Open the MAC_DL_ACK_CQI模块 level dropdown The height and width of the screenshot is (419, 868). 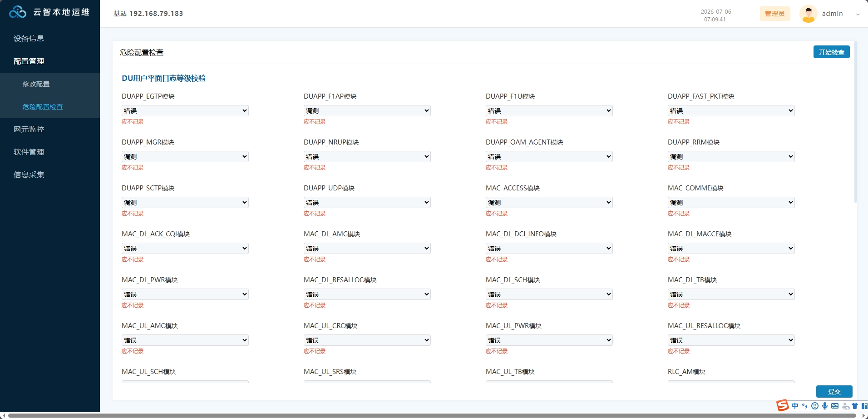185,249
